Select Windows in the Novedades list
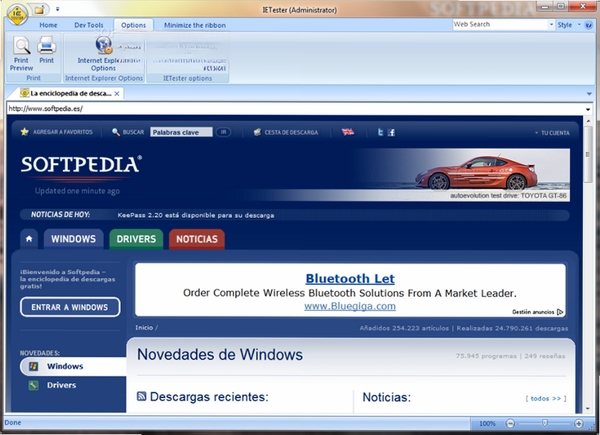The width and height of the screenshot is (600, 435). coord(73,366)
